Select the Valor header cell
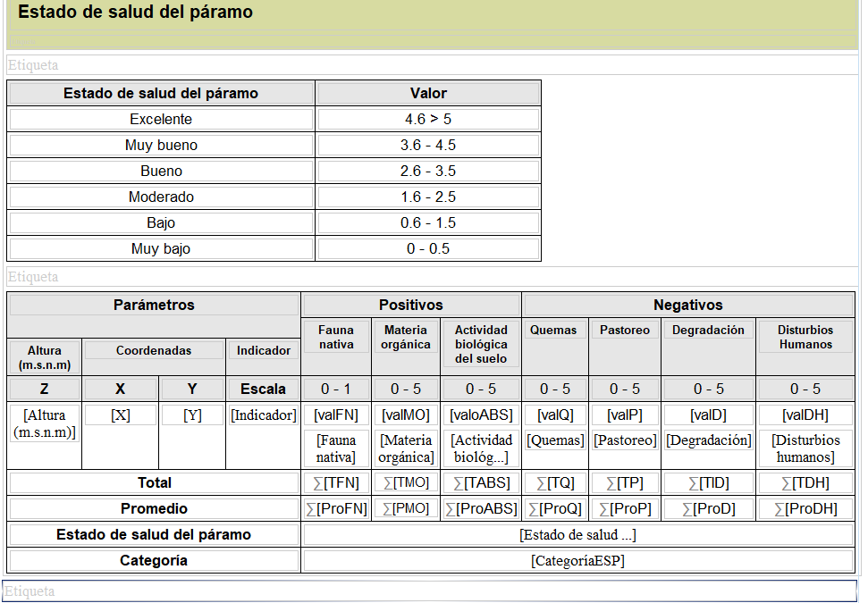Screen dimensions: 868x603 [x=428, y=94]
